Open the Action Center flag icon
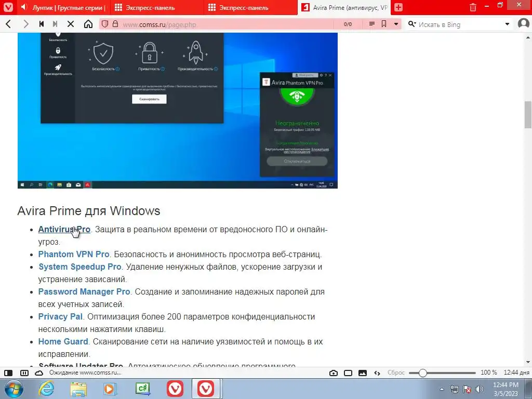This screenshot has width=532, height=399. 467,389
